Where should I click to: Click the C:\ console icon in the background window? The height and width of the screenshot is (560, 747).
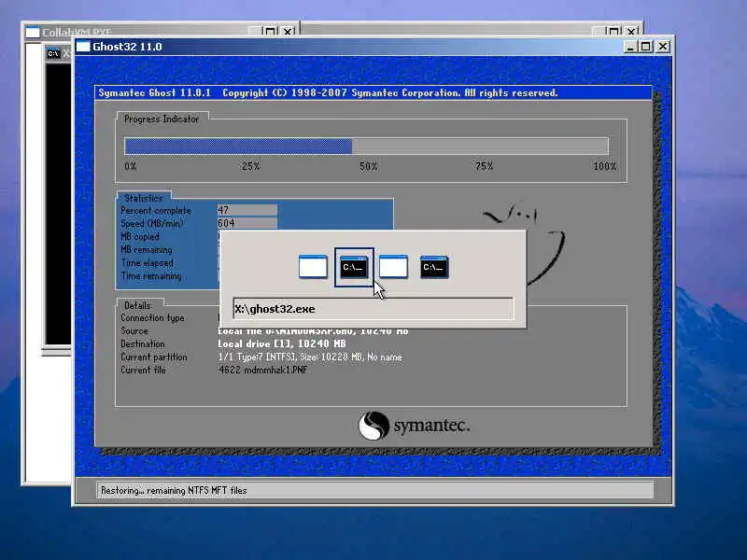click(x=53, y=53)
